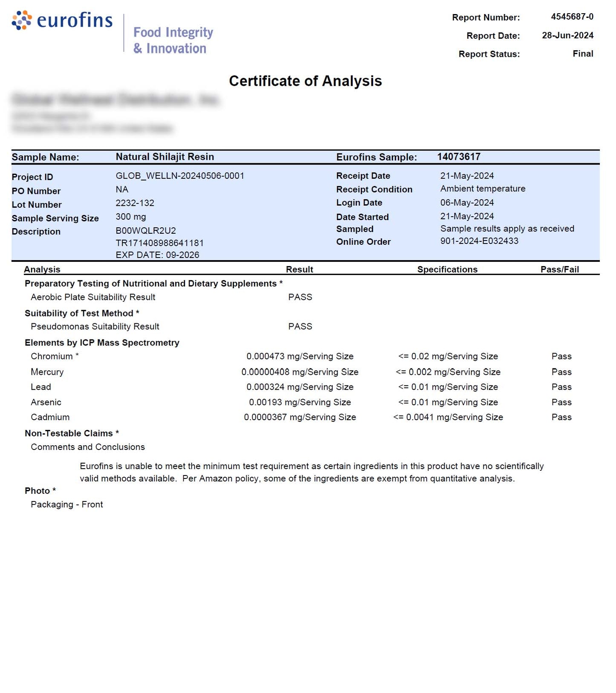Viewport: 616px width, 693px height.
Task: Click the Eurofins logo
Action: 62,20
